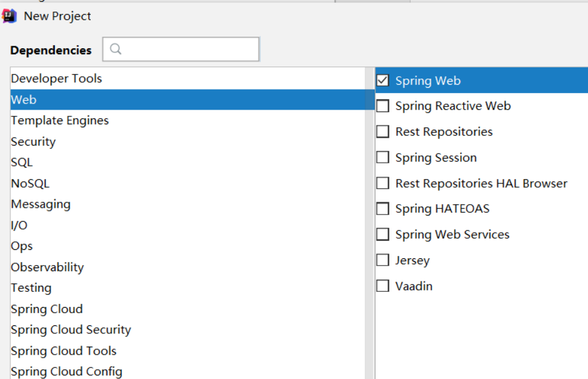Select the SQL category
This screenshot has width=588, height=379.
[x=22, y=162]
